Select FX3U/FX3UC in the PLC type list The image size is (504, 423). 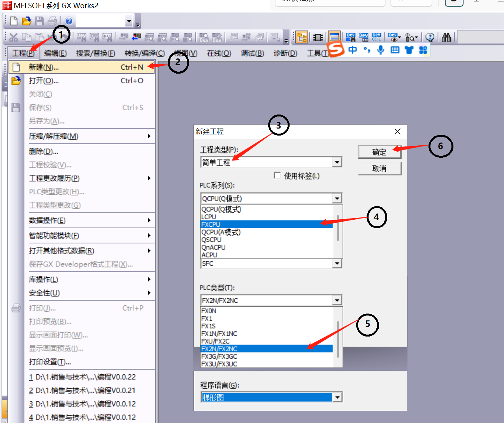[267, 364]
